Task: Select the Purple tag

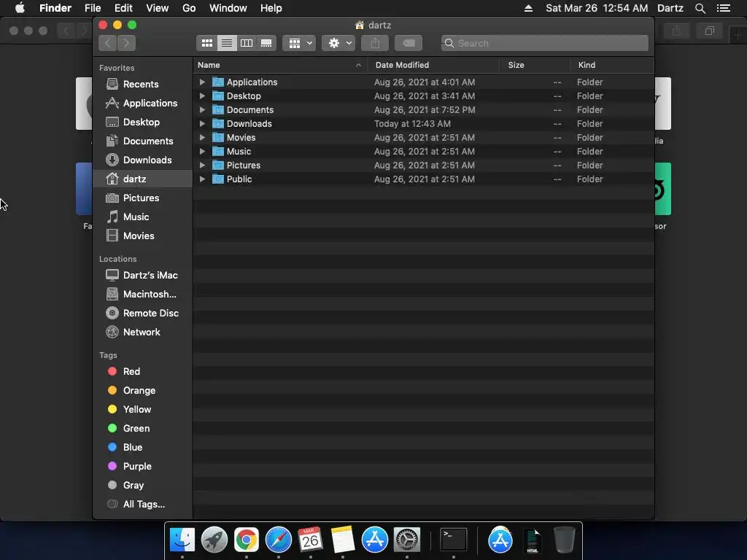Action: pos(142,466)
